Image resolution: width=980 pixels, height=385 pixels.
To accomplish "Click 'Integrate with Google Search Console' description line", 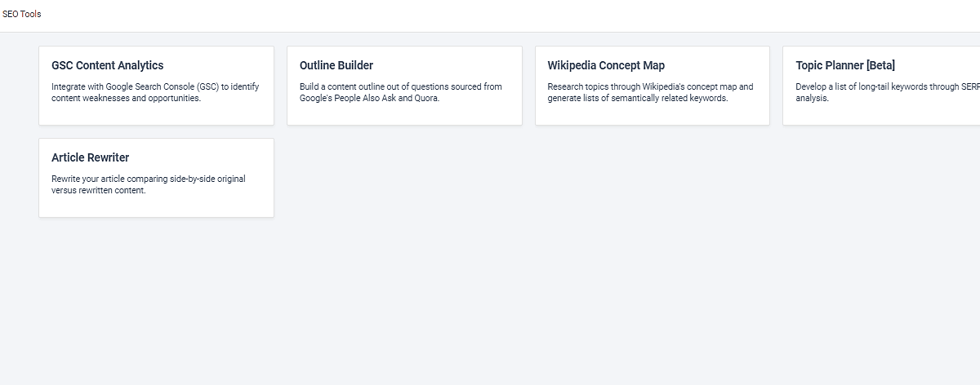I will [155, 86].
